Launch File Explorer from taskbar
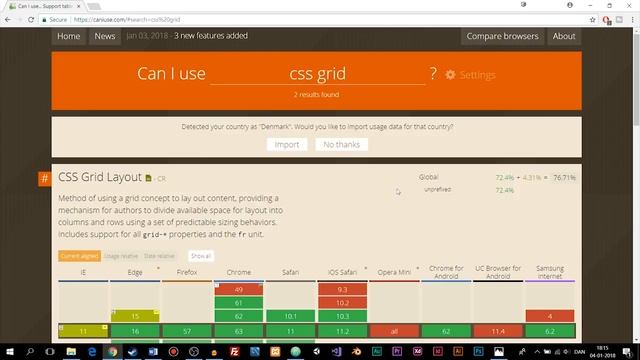Viewport: 640px width, 360px height. pos(71,351)
